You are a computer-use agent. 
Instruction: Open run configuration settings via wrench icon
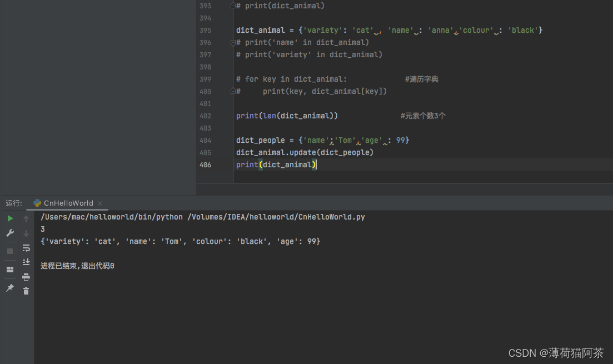(9, 232)
